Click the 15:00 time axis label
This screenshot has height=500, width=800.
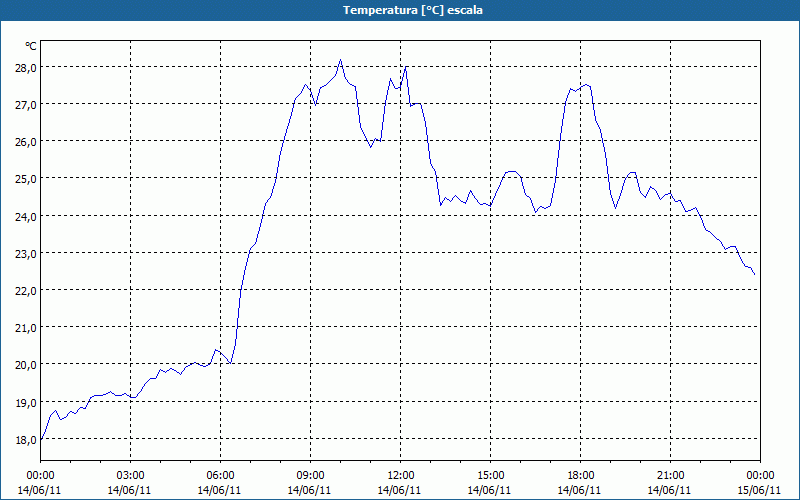click(x=490, y=476)
